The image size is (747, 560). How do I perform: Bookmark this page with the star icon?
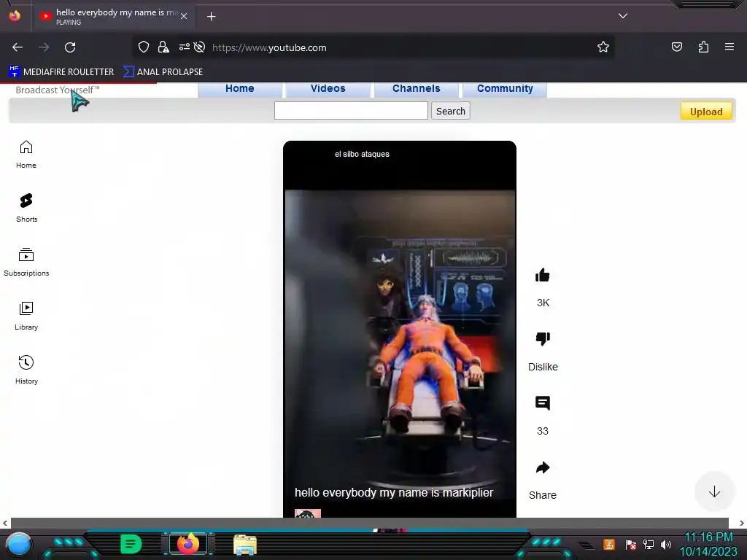603,47
